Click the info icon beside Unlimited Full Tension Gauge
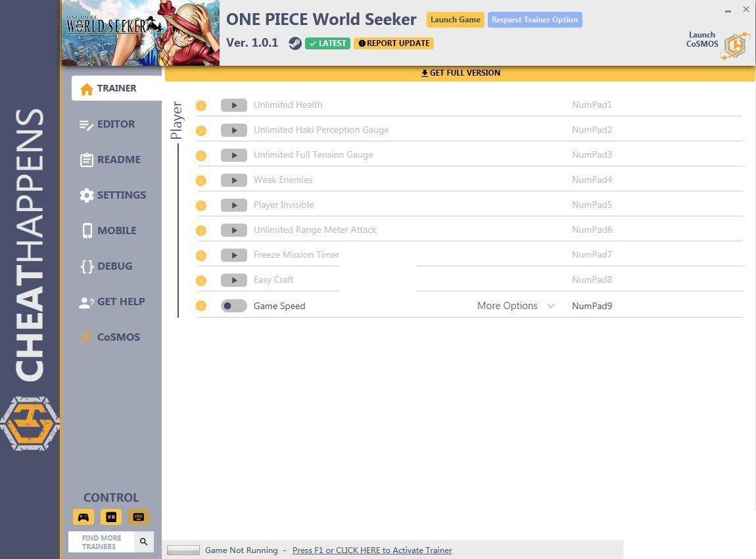This screenshot has height=559, width=756. pos(201,156)
